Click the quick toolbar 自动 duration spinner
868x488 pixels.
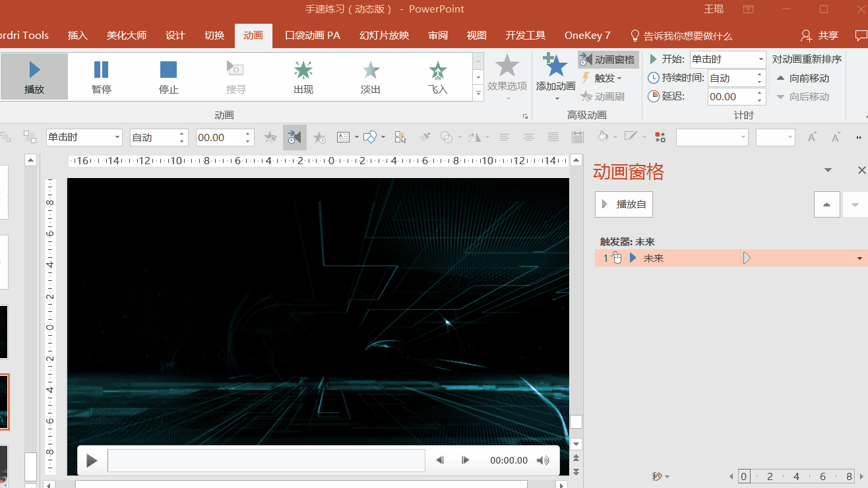159,137
